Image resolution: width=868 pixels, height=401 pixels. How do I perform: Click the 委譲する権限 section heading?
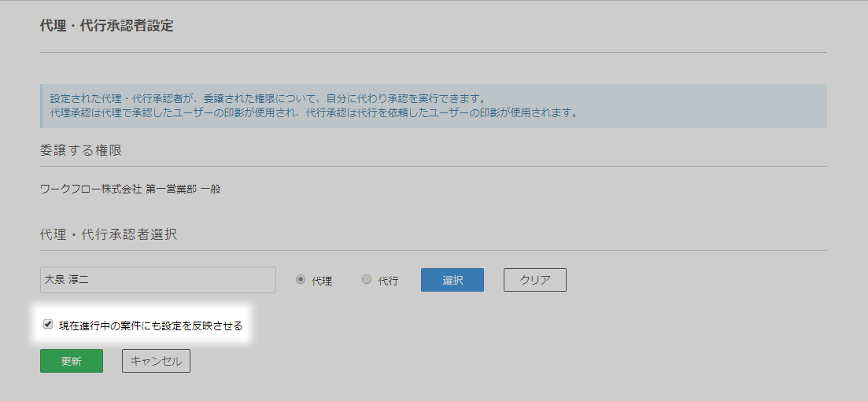pos(81,150)
